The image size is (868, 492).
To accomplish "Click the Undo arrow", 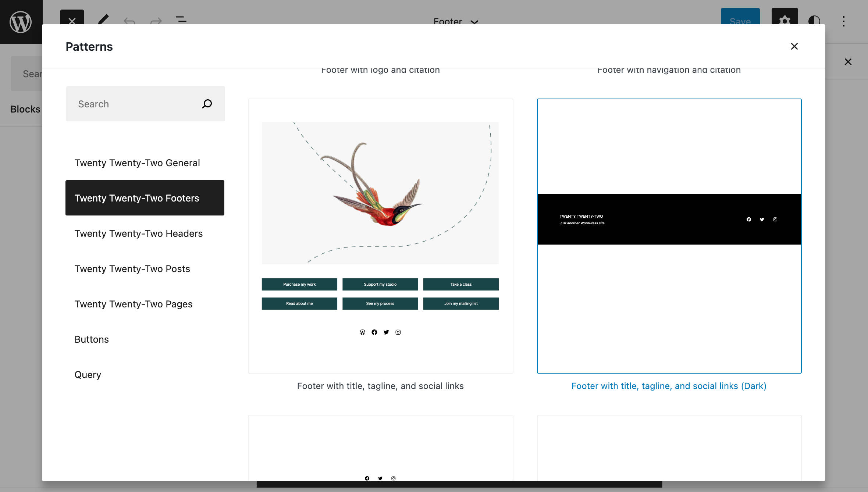I will tap(129, 21).
